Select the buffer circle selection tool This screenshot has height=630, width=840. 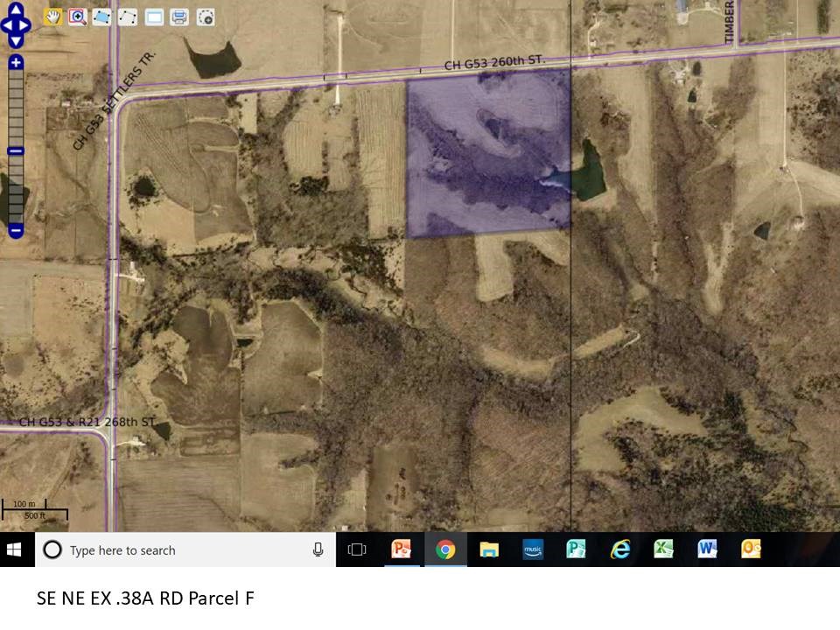(206, 17)
